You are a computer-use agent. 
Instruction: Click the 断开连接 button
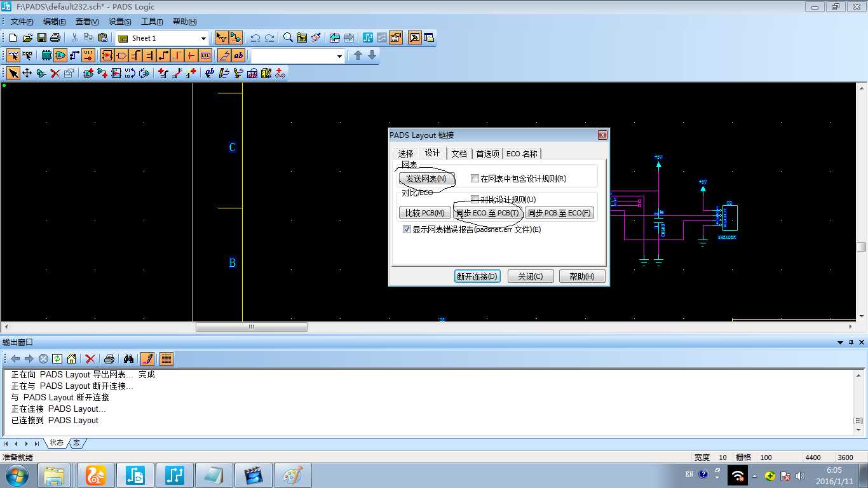coord(477,276)
